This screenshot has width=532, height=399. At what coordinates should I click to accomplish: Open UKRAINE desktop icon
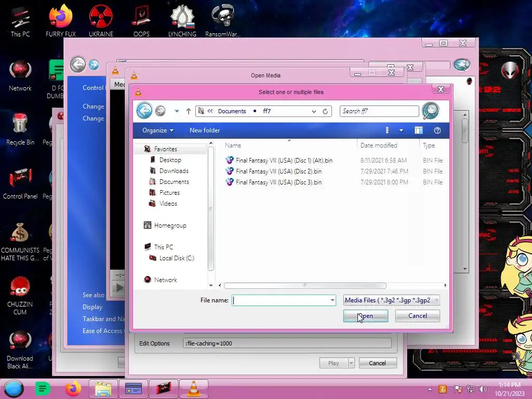[101, 21]
